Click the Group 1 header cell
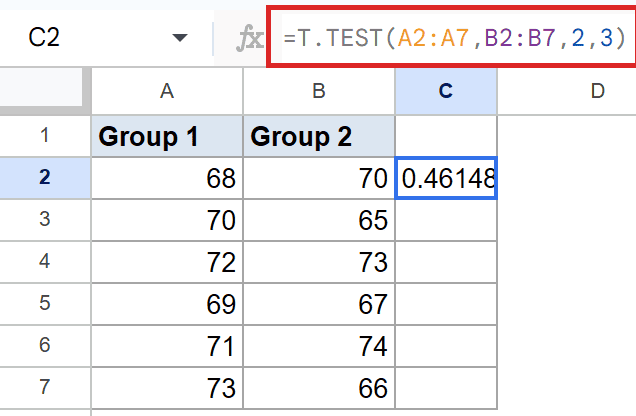 [x=167, y=136]
